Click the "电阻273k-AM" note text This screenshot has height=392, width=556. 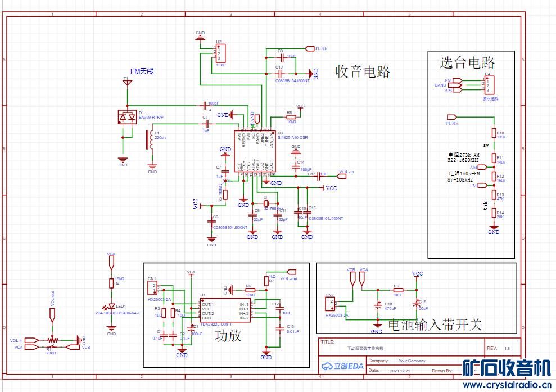464,155
